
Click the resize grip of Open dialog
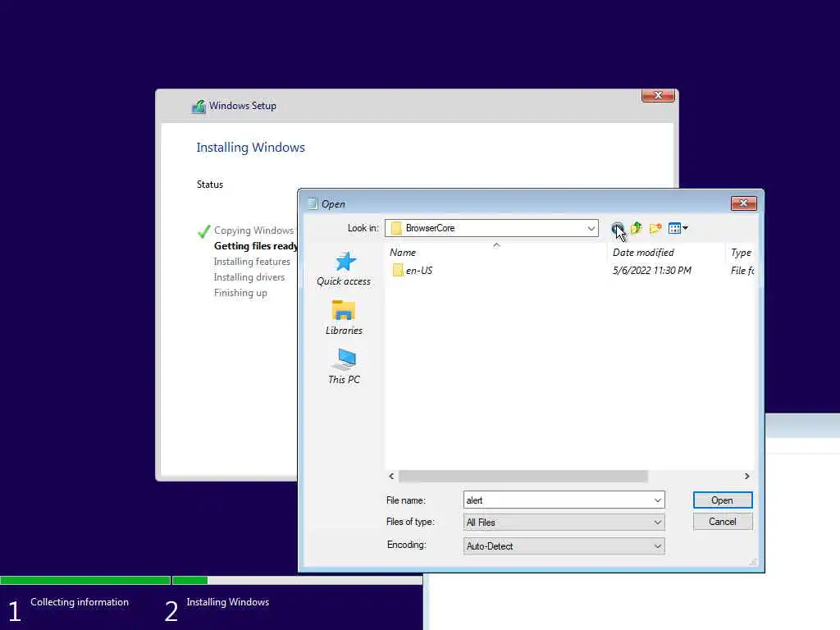pos(753,561)
